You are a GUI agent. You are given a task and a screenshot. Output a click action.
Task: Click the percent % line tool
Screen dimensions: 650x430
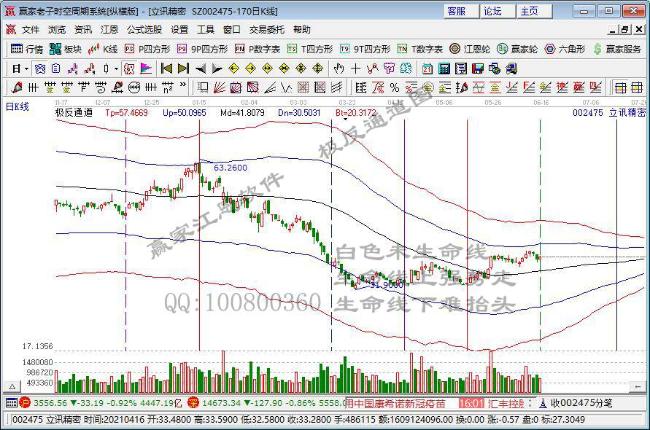point(394,87)
